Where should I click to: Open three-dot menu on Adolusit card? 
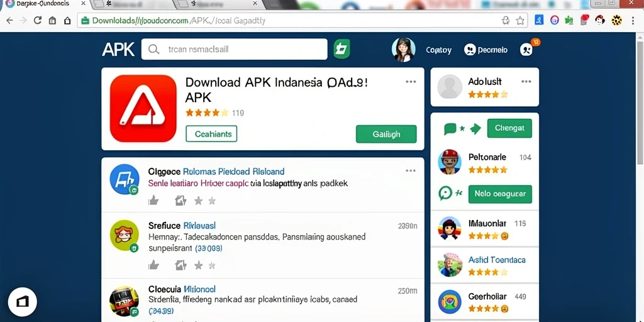(526, 82)
